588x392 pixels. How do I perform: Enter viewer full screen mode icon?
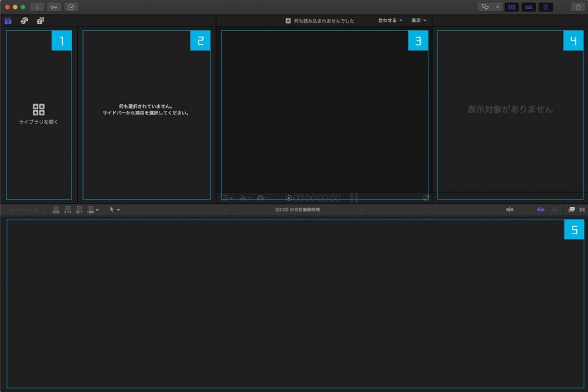426,198
